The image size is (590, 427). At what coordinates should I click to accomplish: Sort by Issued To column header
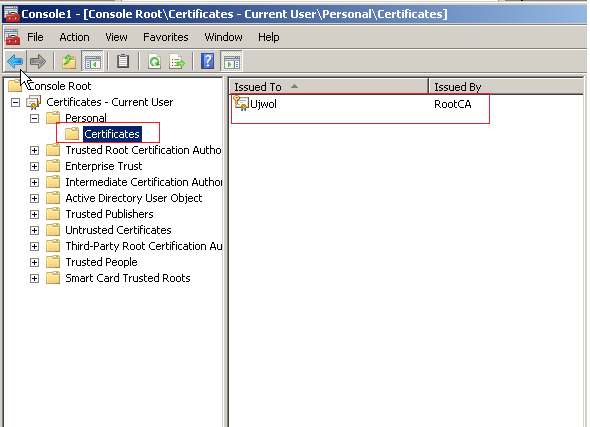tap(329, 87)
